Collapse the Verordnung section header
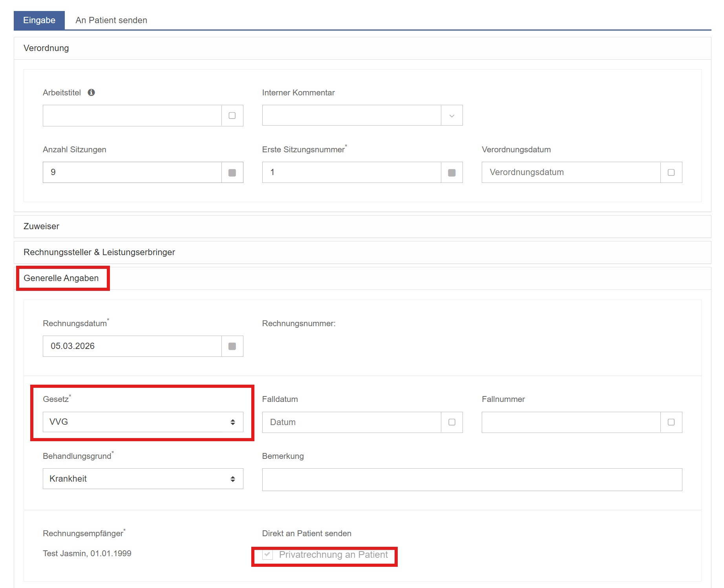 tap(46, 48)
